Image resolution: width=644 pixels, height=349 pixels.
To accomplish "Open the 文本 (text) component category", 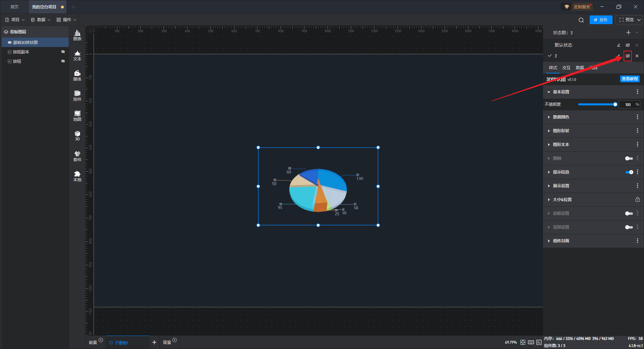I will [77, 55].
